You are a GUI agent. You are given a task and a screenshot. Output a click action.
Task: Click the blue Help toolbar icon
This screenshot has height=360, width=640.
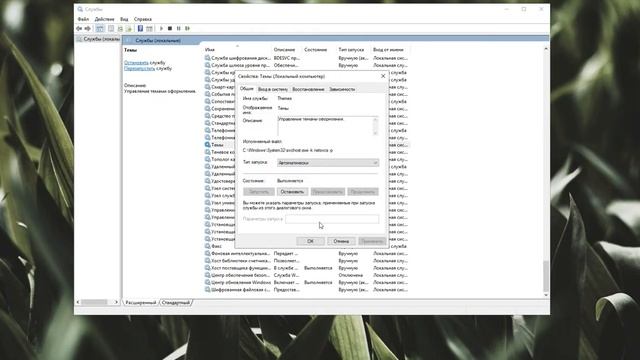(x=140, y=29)
